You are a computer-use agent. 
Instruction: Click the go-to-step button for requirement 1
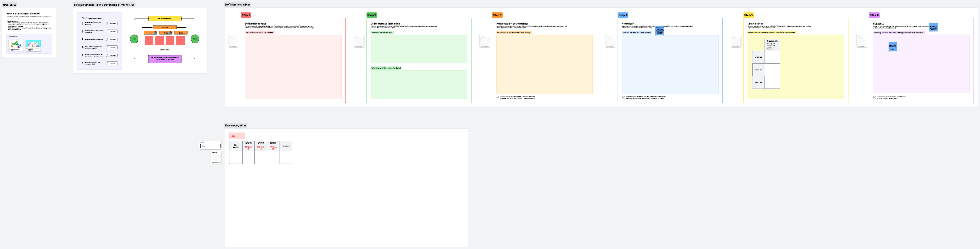coord(111,24)
